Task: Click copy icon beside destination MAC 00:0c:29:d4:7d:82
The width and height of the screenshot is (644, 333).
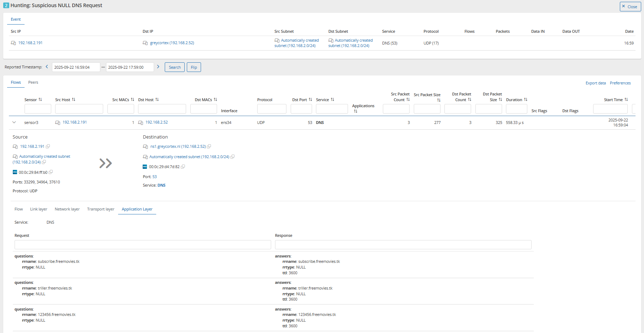Action: 183,167
